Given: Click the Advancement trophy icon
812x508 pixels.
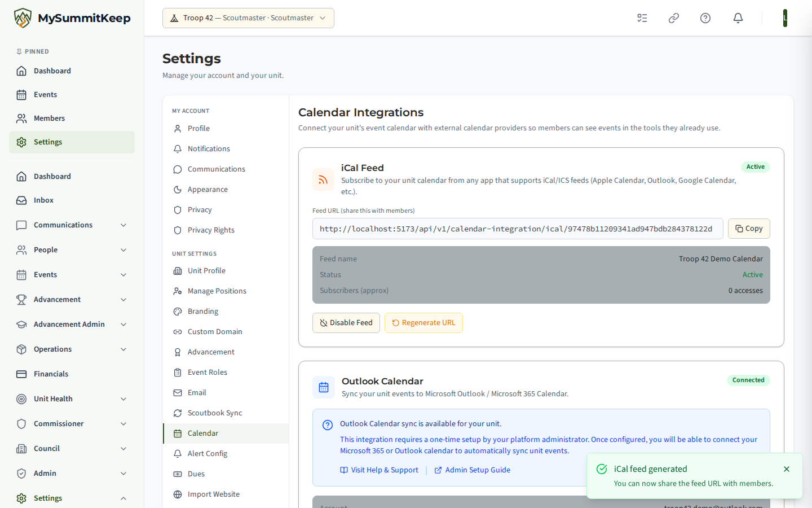Looking at the screenshot, I should tap(21, 300).
